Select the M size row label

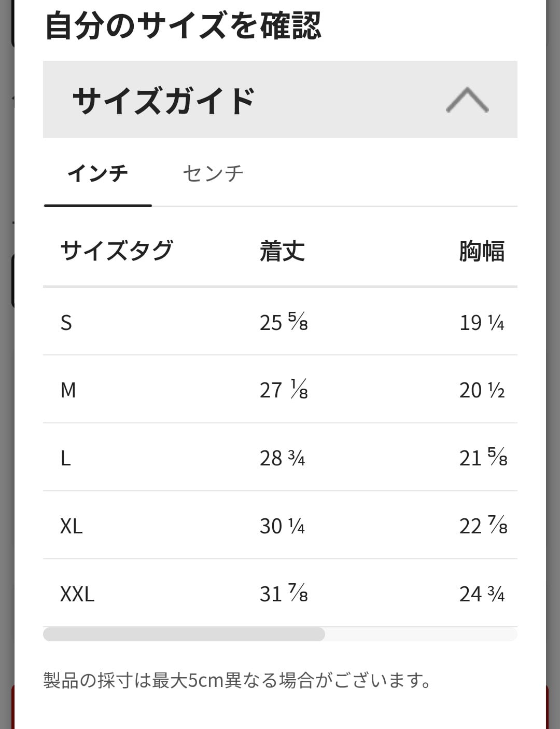pos(68,390)
